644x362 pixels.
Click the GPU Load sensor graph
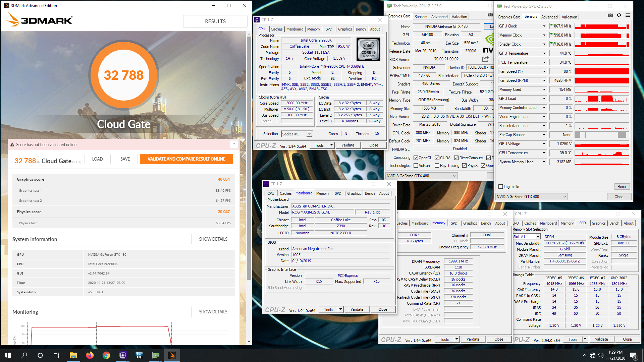[602, 99]
